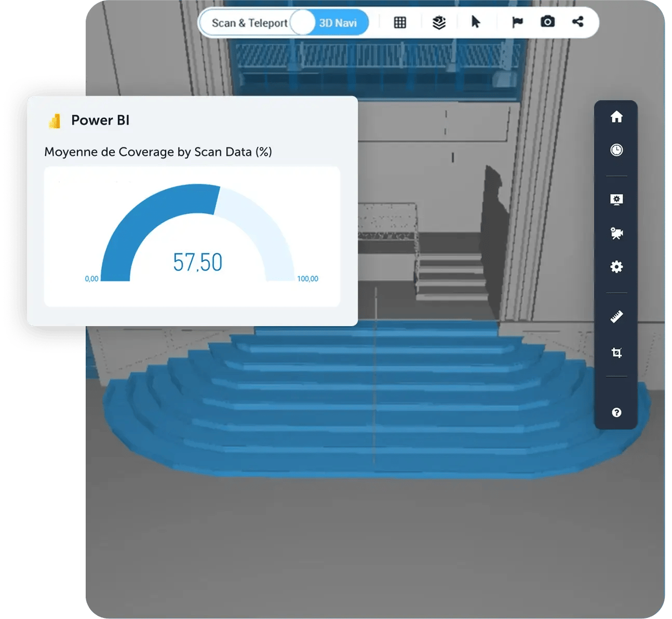Open the grid view icon
672x619 pixels.
click(x=400, y=22)
